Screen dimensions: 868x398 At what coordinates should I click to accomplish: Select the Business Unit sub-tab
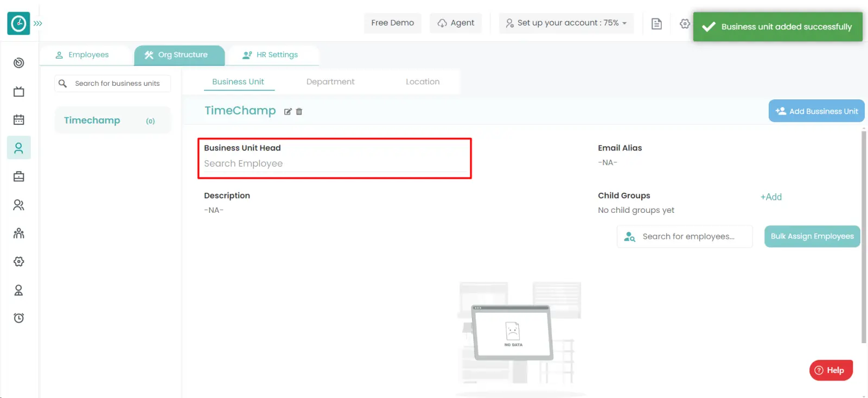pos(238,82)
